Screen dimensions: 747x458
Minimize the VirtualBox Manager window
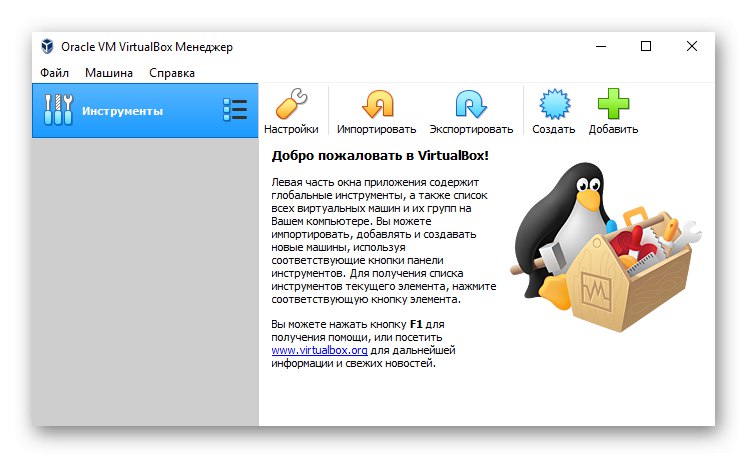click(601, 47)
